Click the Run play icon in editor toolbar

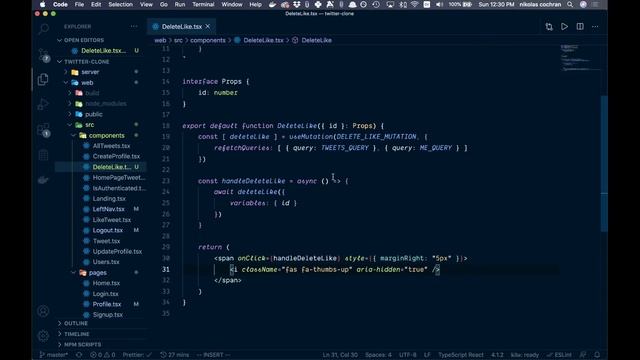tap(564, 27)
